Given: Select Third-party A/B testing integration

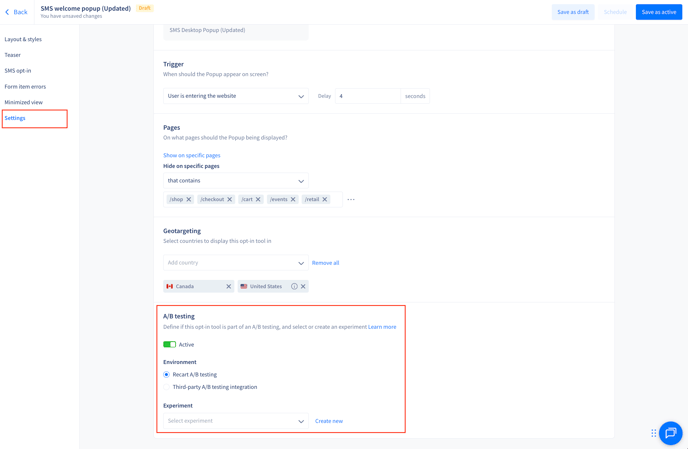Looking at the screenshot, I should coord(167,387).
